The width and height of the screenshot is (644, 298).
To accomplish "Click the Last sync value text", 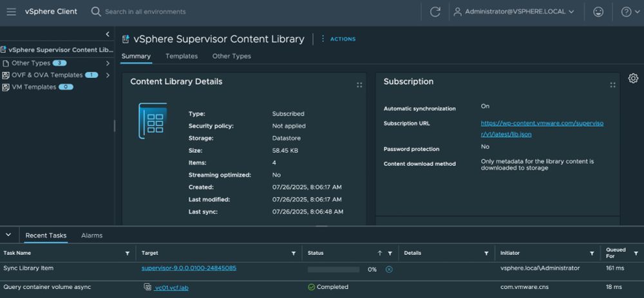I will pyautogui.click(x=308, y=212).
